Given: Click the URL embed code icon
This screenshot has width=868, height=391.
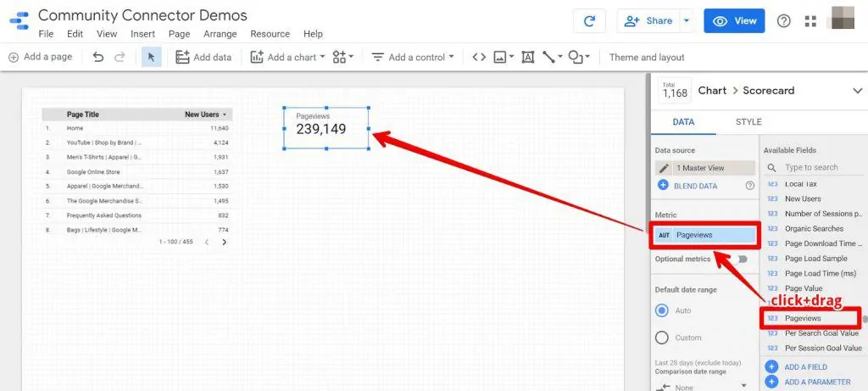Looking at the screenshot, I should tap(479, 57).
